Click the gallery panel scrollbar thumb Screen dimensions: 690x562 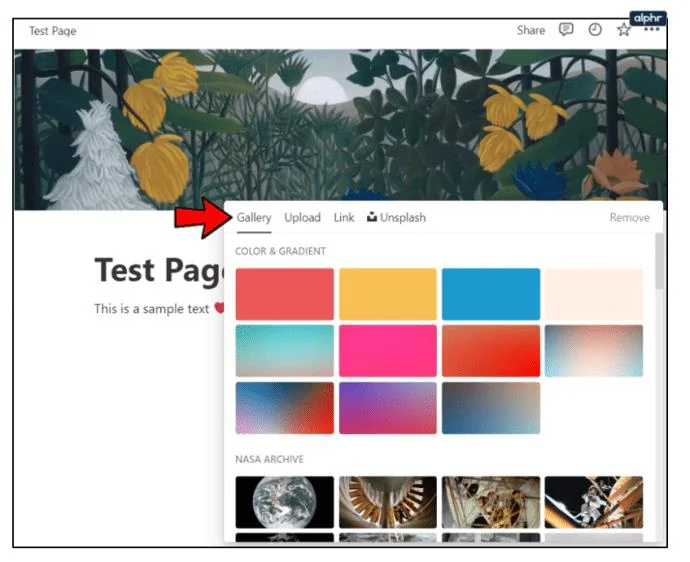(x=659, y=261)
